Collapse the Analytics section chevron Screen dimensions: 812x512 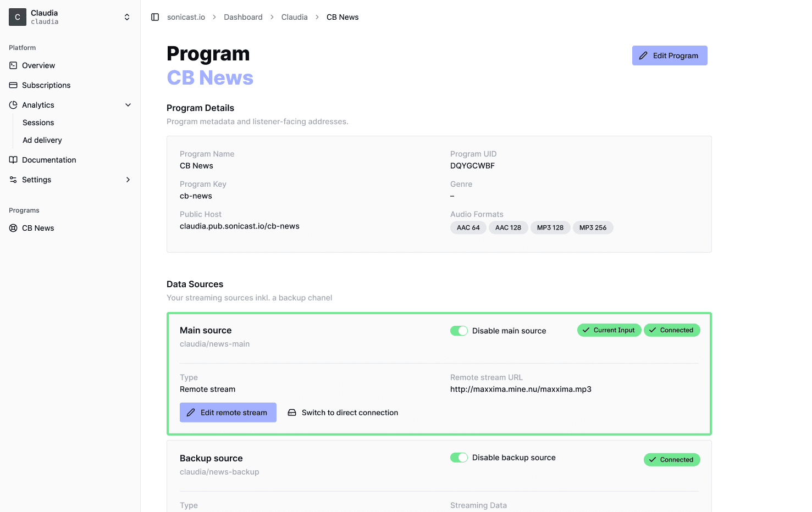pos(128,105)
